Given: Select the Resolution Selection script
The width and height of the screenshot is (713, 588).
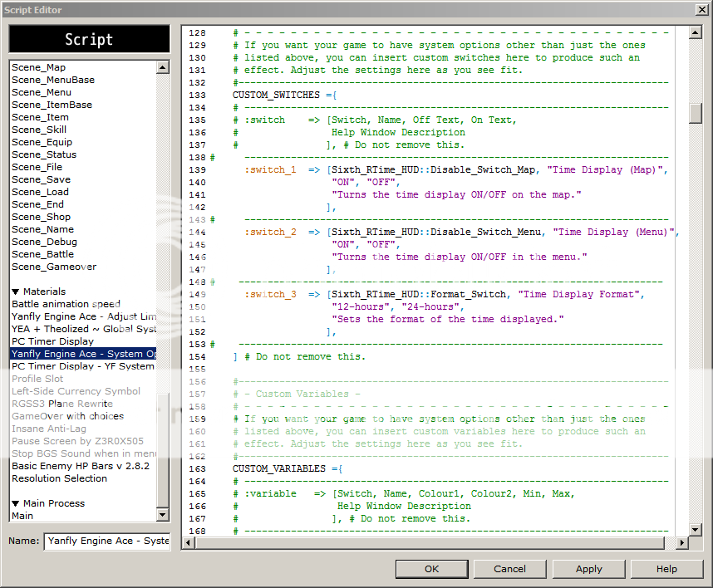Looking at the screenshot, I should coord(59,478).
